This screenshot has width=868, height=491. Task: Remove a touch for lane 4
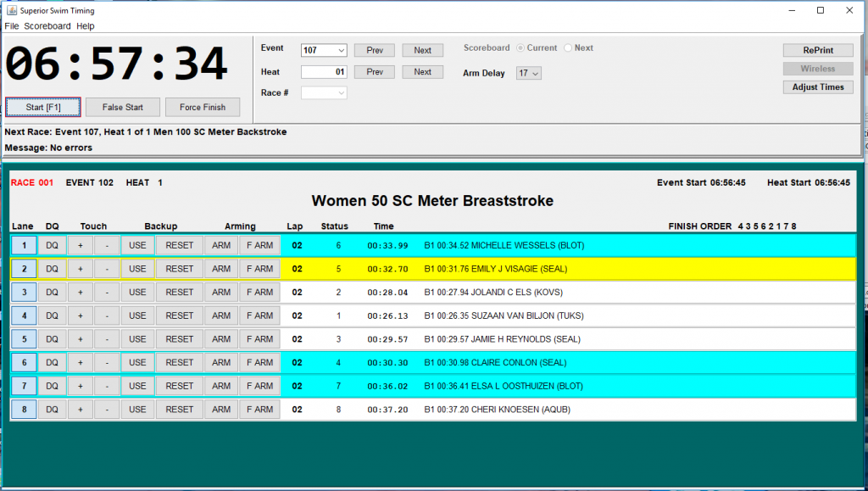point(107,315)
